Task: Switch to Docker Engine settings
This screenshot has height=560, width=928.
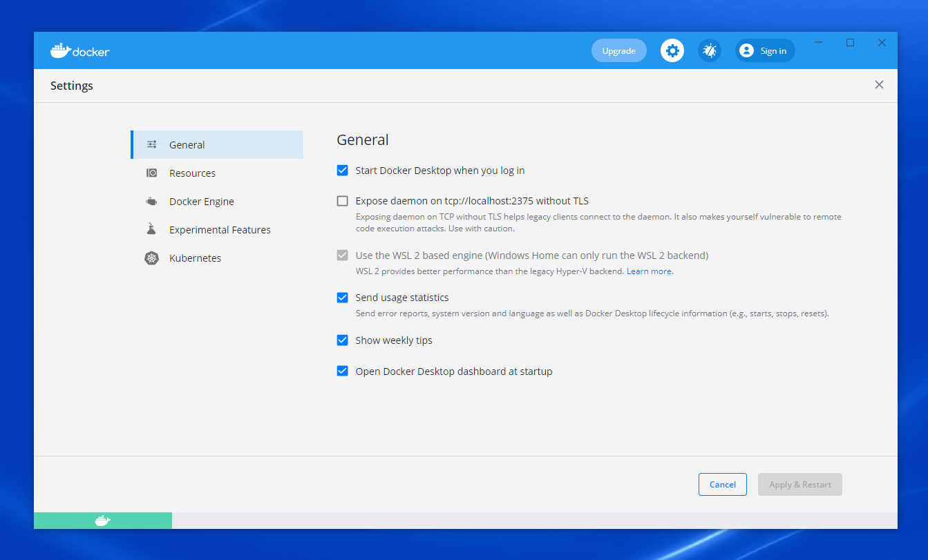Action: [217, 202]
